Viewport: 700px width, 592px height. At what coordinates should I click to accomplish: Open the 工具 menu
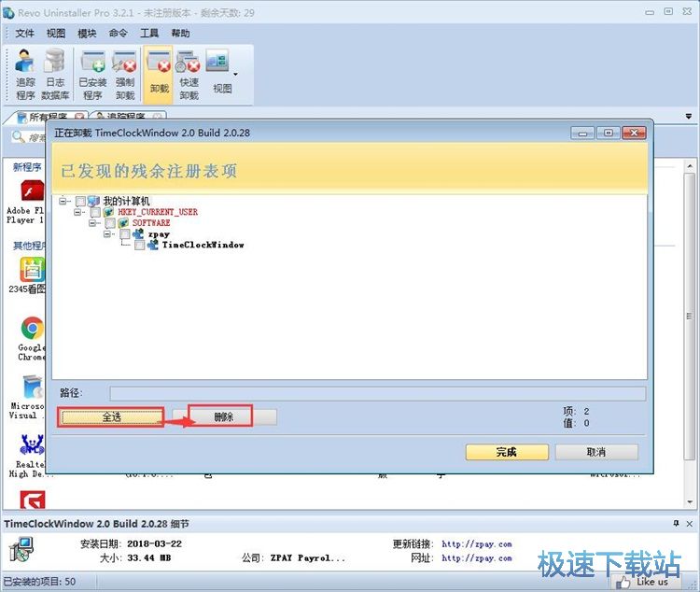(148, 34)
